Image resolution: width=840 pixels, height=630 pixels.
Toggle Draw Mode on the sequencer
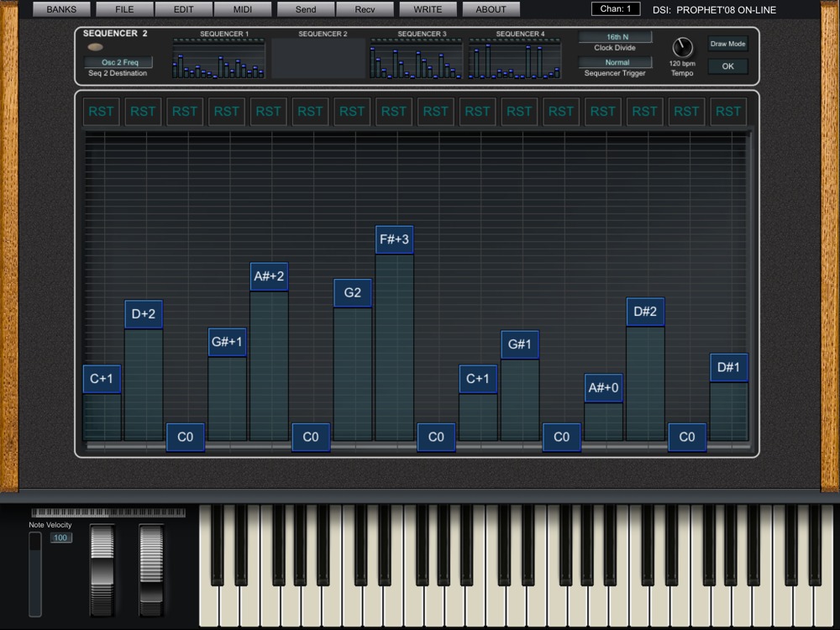coord(727,44)
